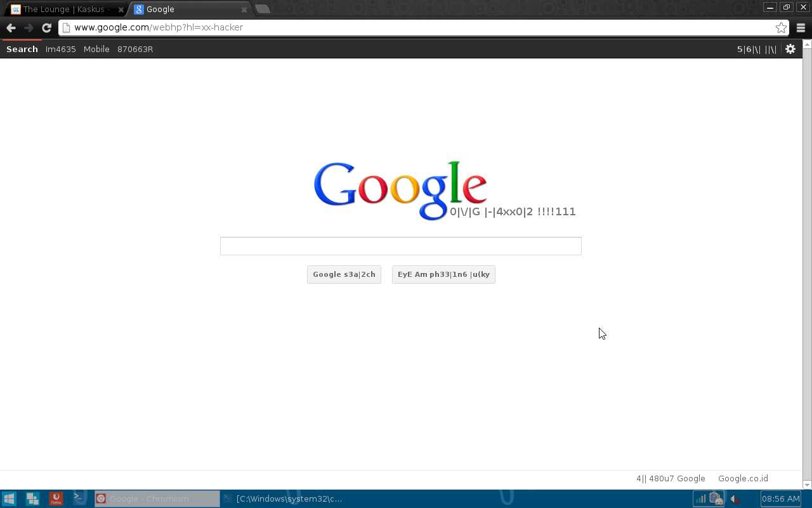The width and height of the screenshot is (812, 508).
Task: Select the Google tab
Action: coord(190,10)
